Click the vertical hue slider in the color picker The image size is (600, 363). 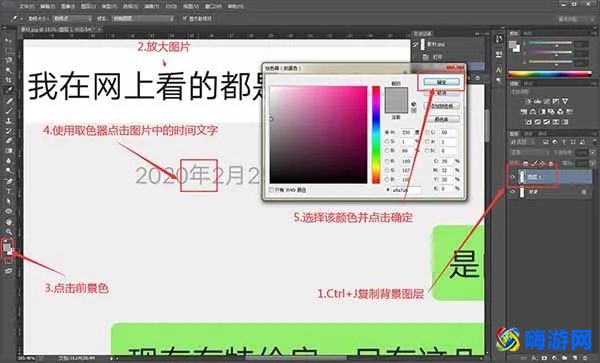point(376,135)
